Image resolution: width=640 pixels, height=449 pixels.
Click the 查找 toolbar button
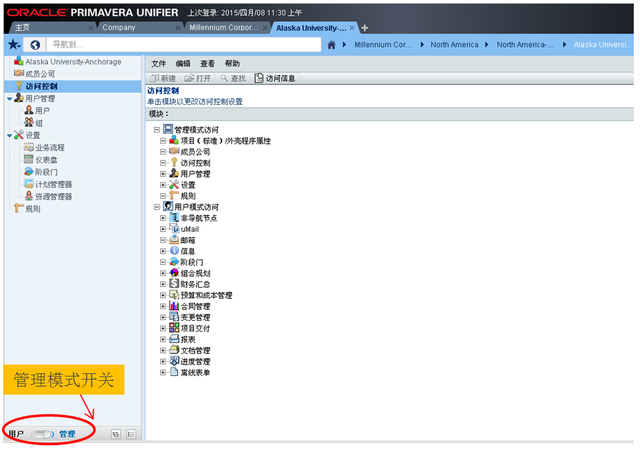[x=233, y=78]
